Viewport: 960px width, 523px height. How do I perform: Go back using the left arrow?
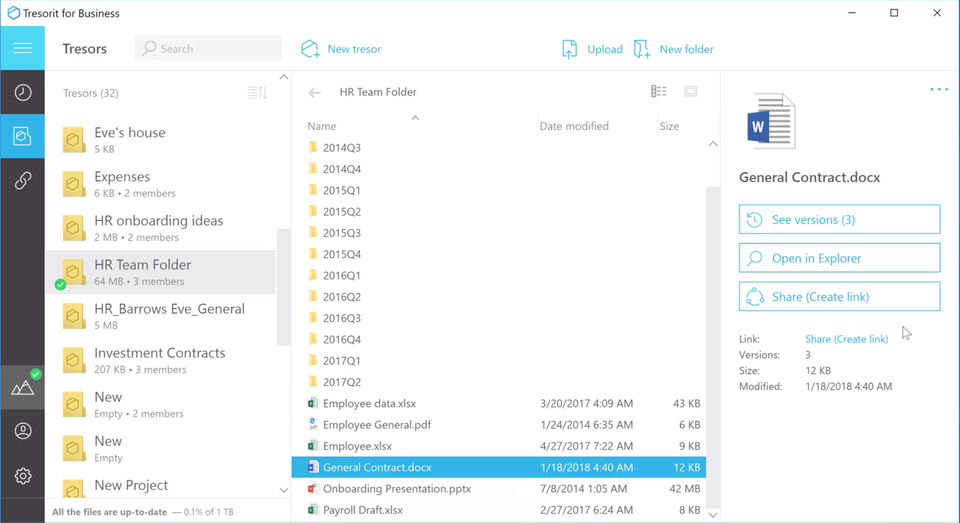point(314,92)
